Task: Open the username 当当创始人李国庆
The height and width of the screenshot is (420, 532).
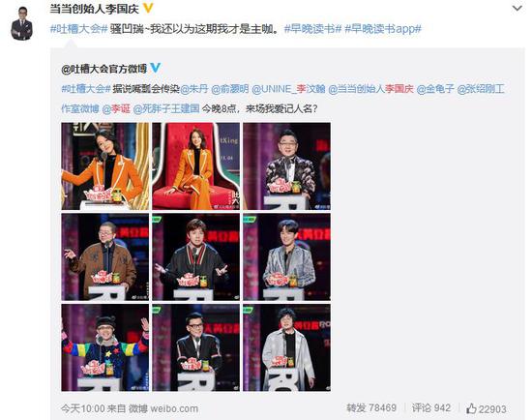Action: (95, 9)
